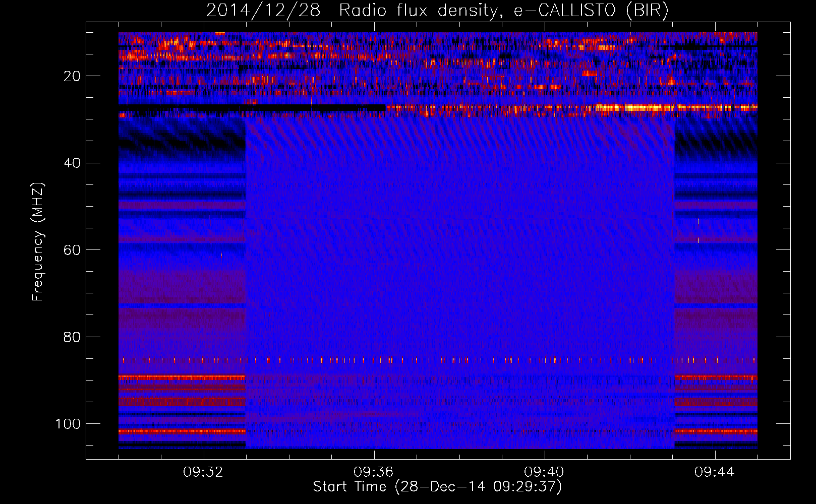Click the 20 MHz frequency tick label
Screen dimensions: 816x504
(x=72, y=76)
